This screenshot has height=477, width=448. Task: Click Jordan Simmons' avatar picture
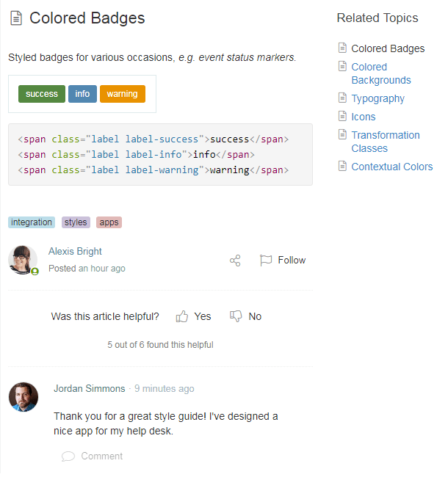tap(24, 397)
